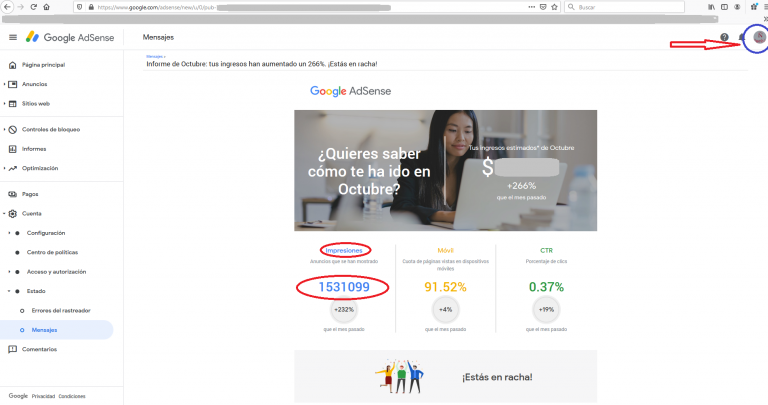Click the Cuenta sidebar item
Screen dimensions: 768x405
coord(31,214)
